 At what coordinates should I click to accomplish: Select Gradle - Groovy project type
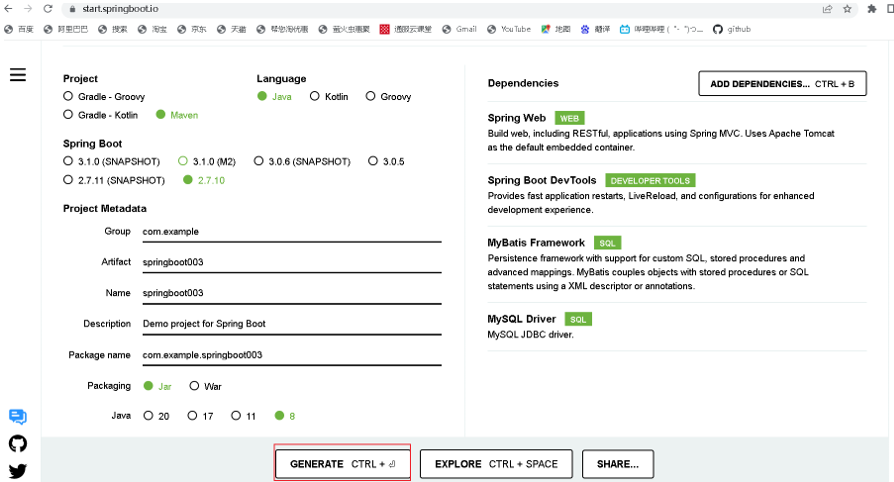[68, 97]
